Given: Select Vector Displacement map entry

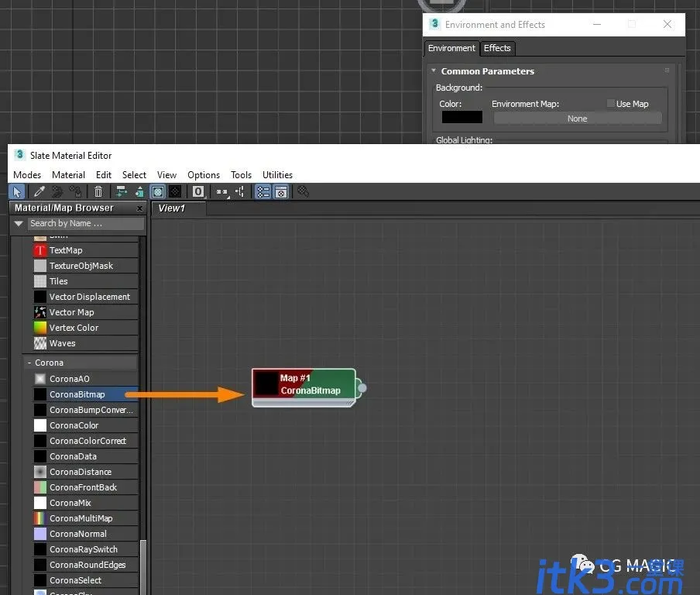Looking at the screenshot, I should point(86,297).
